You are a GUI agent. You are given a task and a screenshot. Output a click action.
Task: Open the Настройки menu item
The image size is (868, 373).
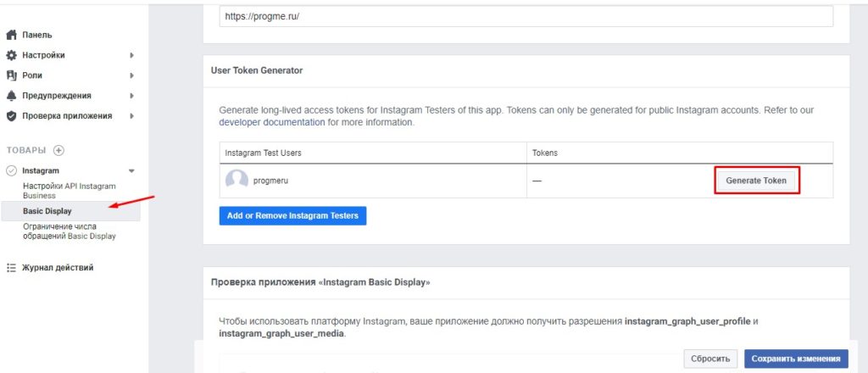43,55
